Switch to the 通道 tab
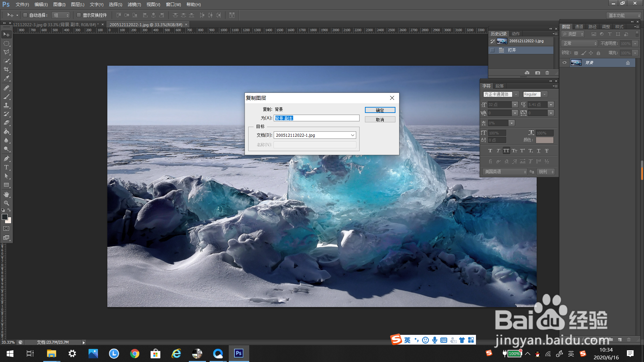Viewport: 644px width, 362px height. pos(579,26)
